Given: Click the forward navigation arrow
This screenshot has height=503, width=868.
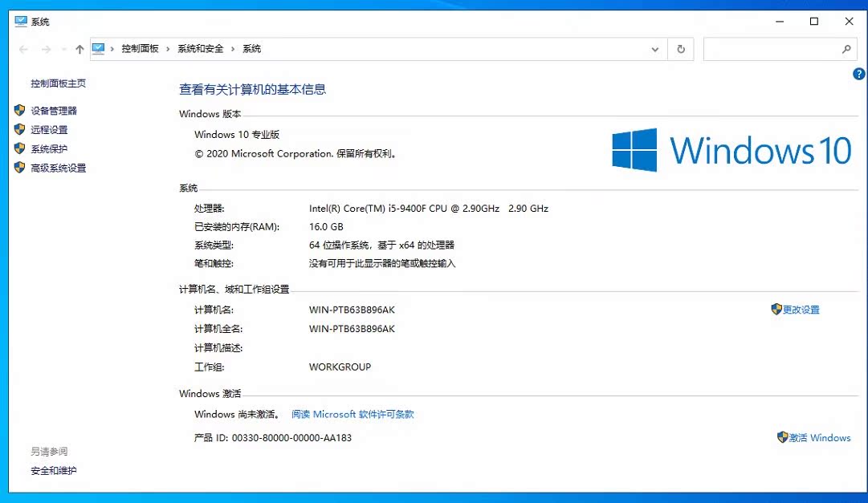Looking at the screenshot, I should pyautogui.click(x=46, y=49).
